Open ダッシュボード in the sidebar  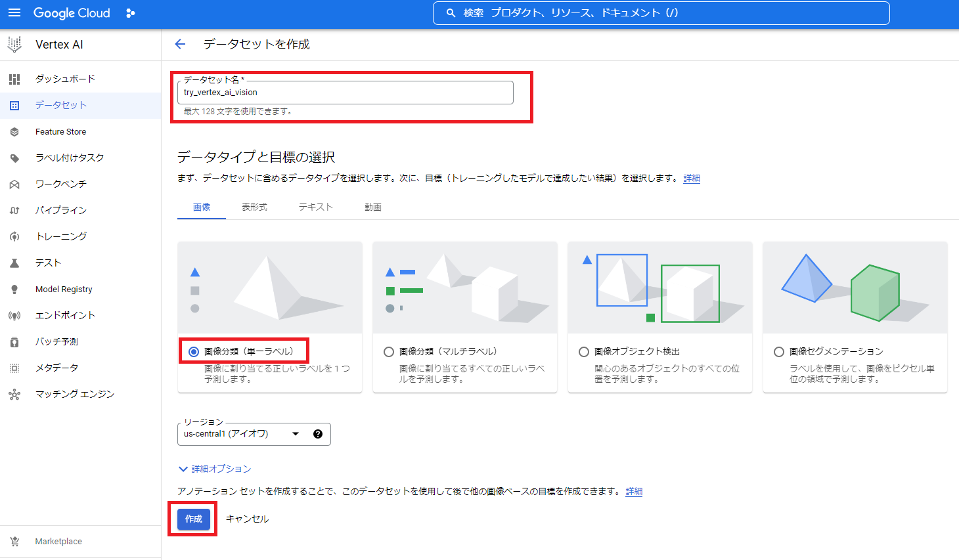click(66, 79)
